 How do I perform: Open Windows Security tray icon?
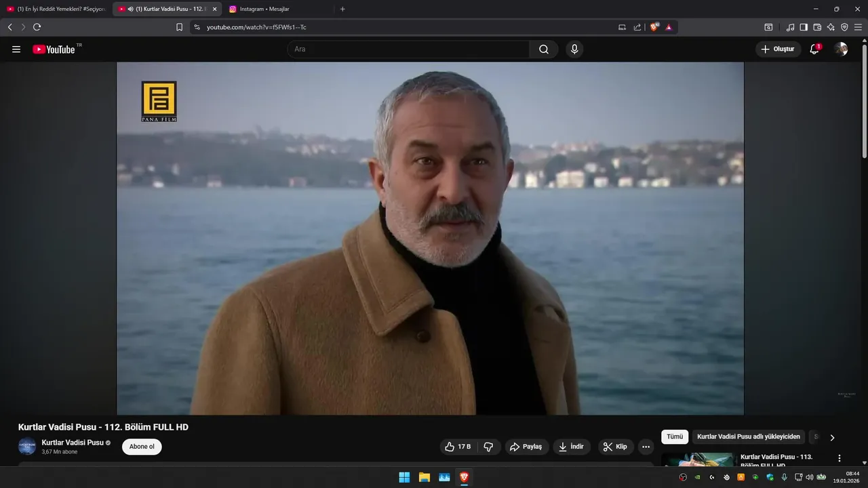click(x=770, y=477)
